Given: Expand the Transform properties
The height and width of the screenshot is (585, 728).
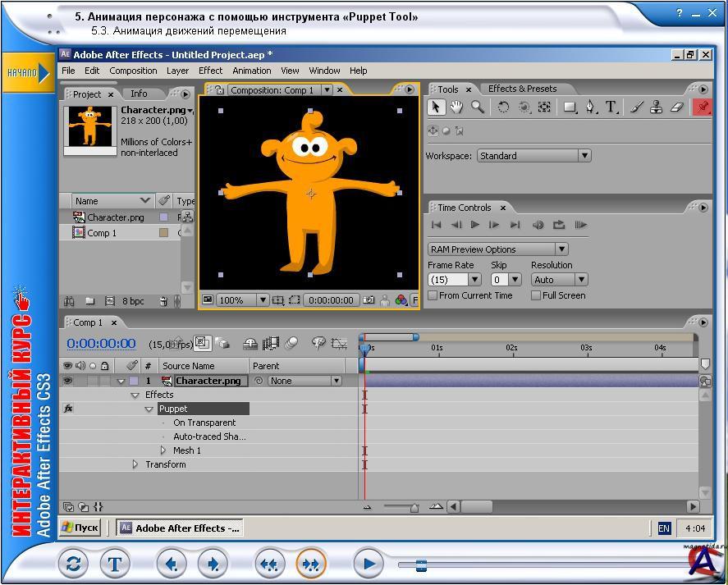Looking at the screenshot, I should click(135, 464).
